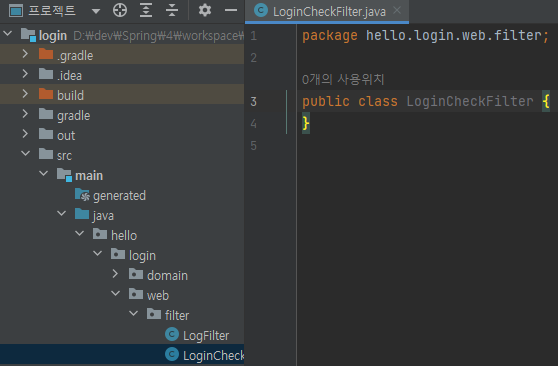Expand the .idea folder
This screenshot has width=558, height=366.
coord(25,74)
